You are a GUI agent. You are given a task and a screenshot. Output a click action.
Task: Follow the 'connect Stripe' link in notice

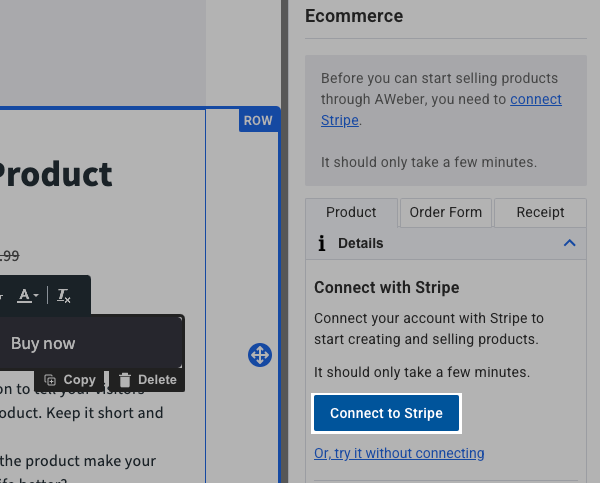click(x=535, y=100)
